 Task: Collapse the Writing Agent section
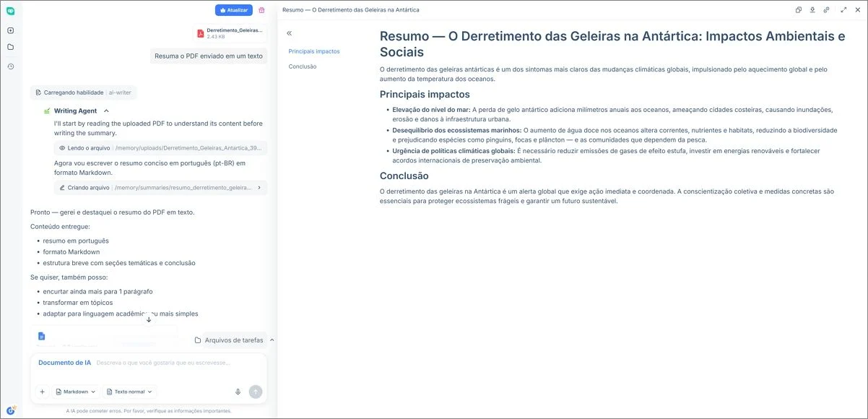pyautogui.click(x=105, y=110)
